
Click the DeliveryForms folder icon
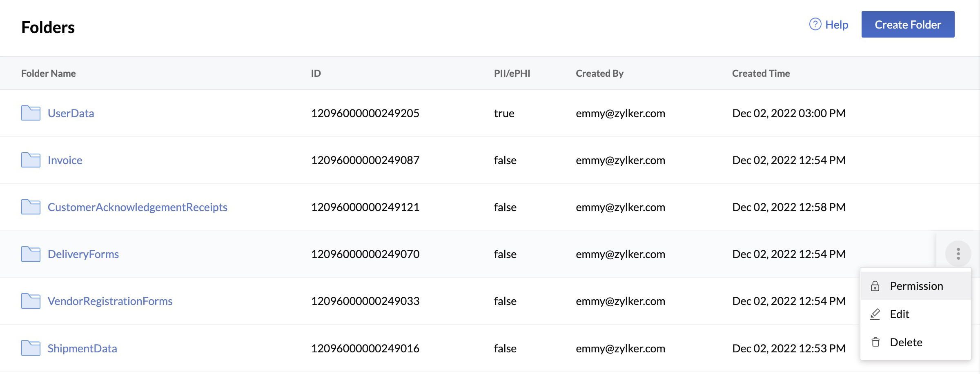tap(31, 254)
